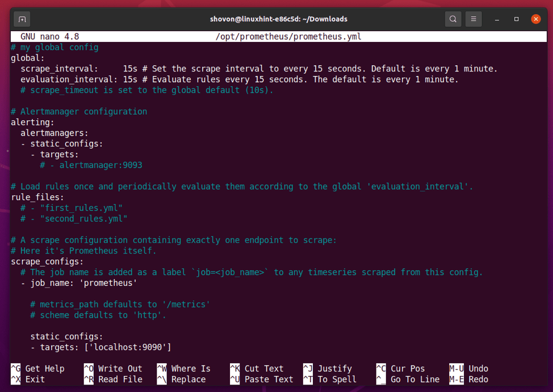
Task: Click the '# The job name is added' comment
Action: click(252, 272)
